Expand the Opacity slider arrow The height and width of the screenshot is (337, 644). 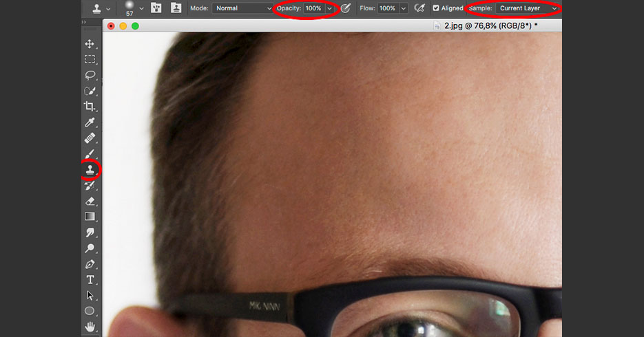[x=330, y=8]
